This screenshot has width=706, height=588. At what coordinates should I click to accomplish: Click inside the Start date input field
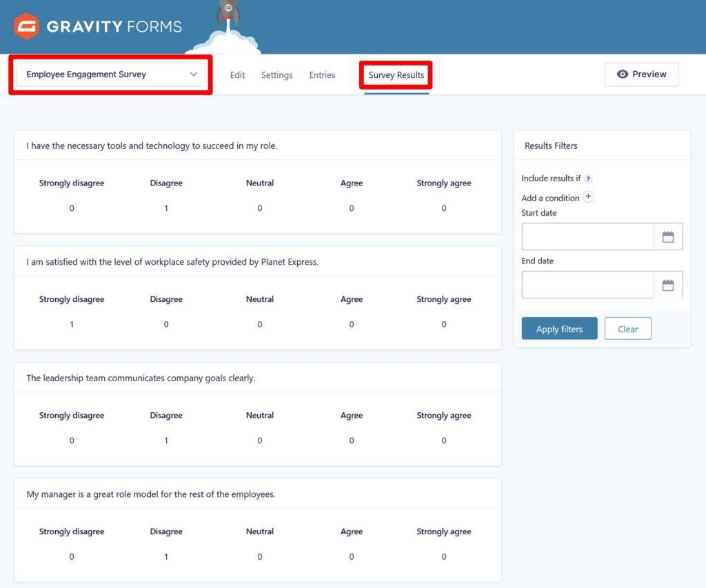[x=586, y=236]
